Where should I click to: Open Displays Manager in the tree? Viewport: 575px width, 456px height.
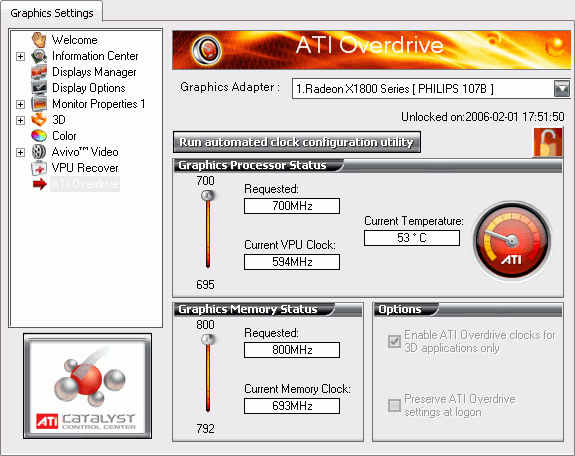pyautogui.click(x=94, y=72)
